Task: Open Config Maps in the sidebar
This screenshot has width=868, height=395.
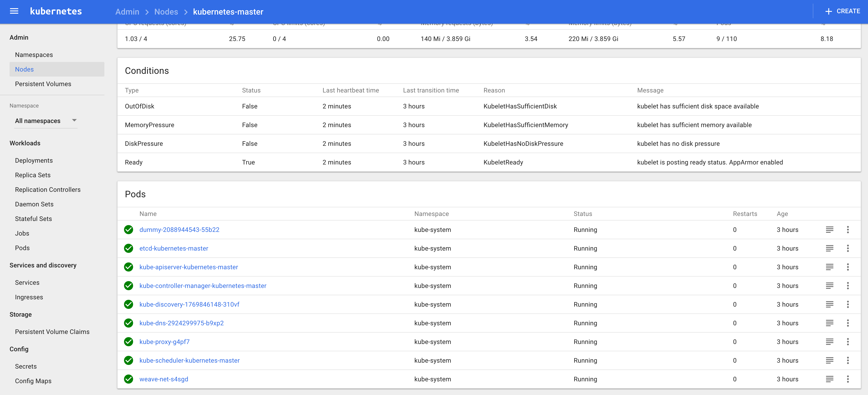Action: pyautogui.click(x=33, y=381)
